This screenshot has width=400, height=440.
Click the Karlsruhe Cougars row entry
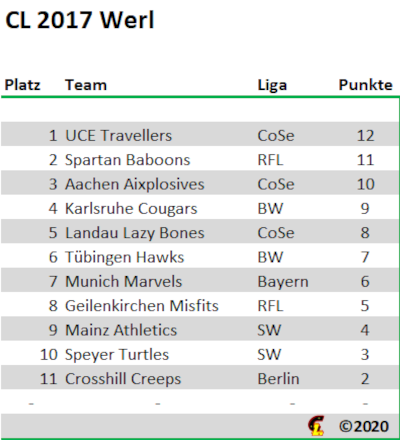(x=131, y=209)
